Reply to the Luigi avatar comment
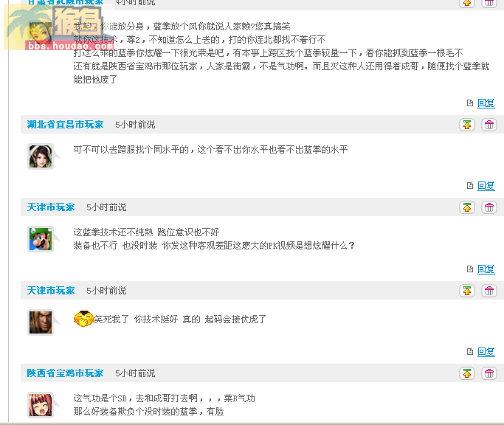 tap(486, 269)
